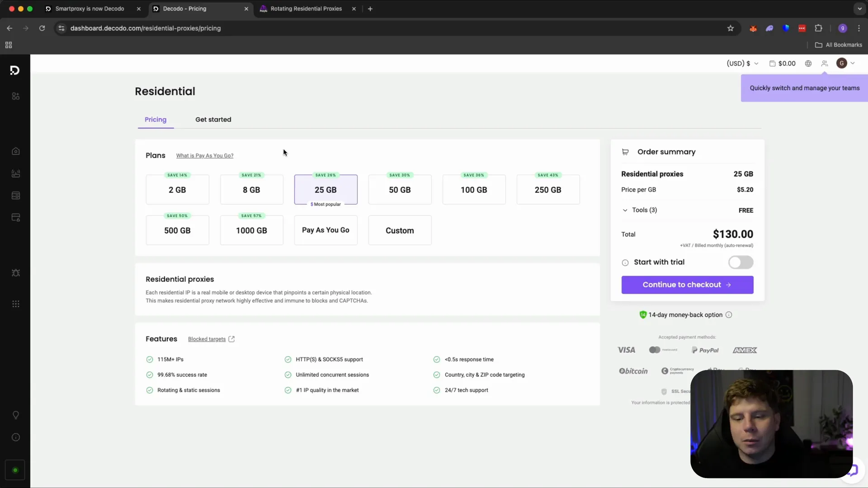Click the info circle icon in the sidebar

(x=16, y=437)
